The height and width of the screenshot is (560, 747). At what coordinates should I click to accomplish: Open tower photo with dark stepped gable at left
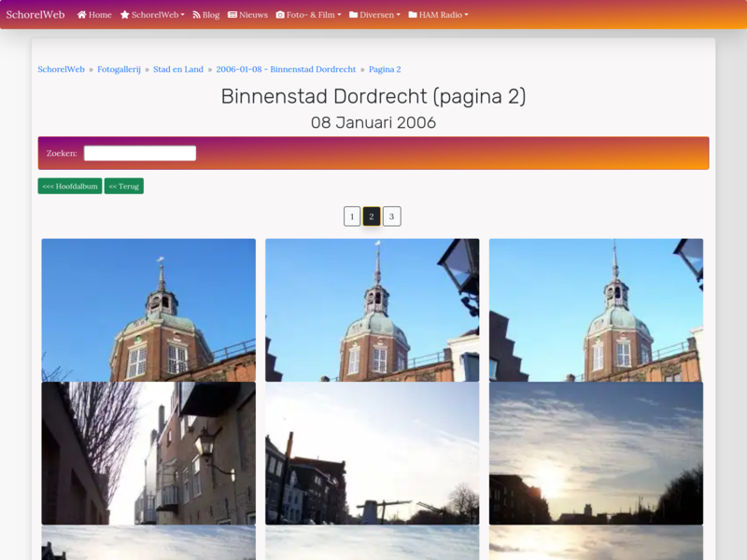[596, 310]
